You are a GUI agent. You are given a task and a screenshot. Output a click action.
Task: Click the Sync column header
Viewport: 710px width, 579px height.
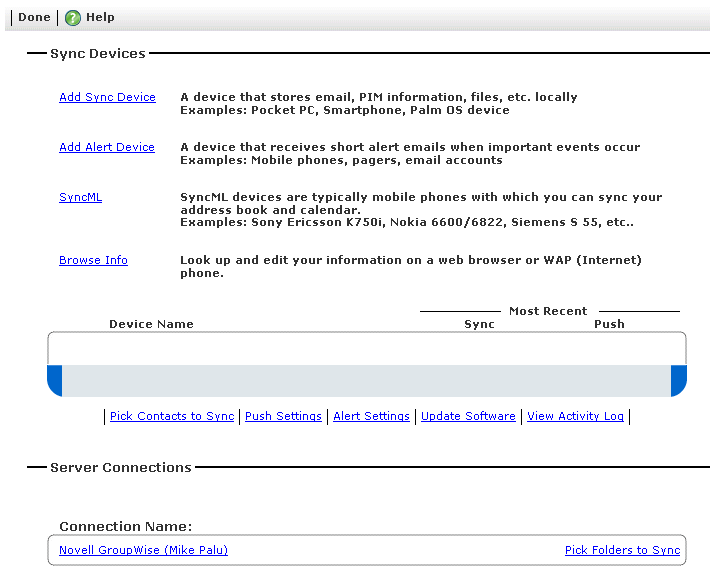(479, 324)
